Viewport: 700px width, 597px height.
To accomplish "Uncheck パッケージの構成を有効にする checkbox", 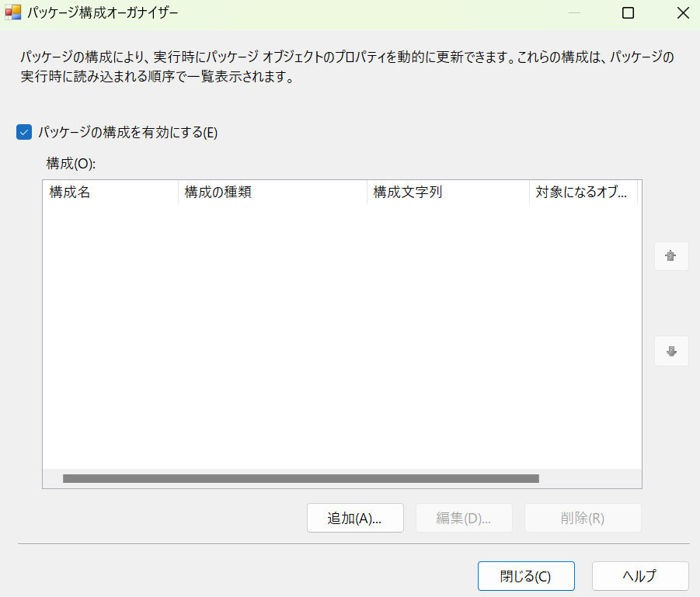I will point(24,132).
